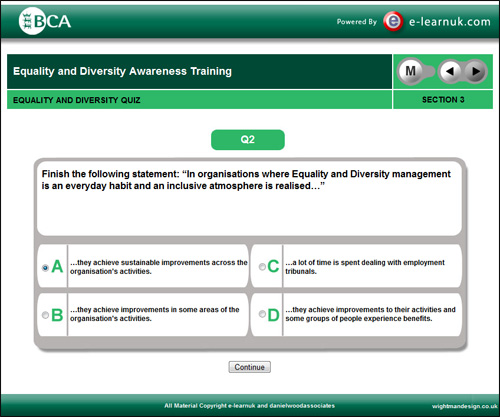Click answer text about some groups experiencing benefits
Screen dimensions: 500x417
click(x=370, y=314)
